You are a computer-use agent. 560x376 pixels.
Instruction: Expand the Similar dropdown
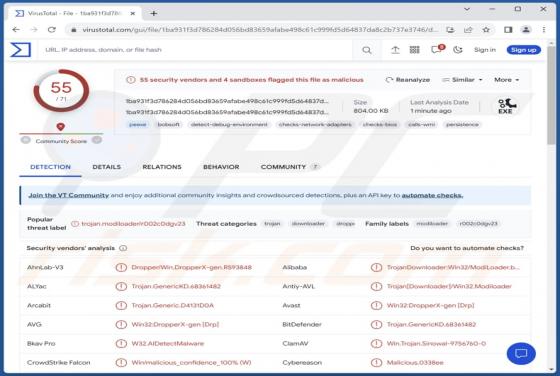[x=462, y=80]
